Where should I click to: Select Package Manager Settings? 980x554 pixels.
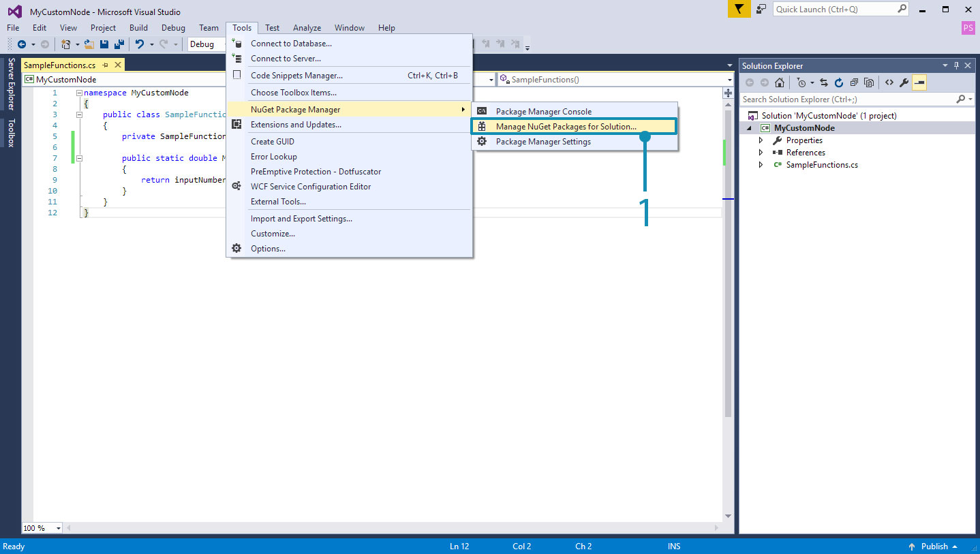pos(574,142)
